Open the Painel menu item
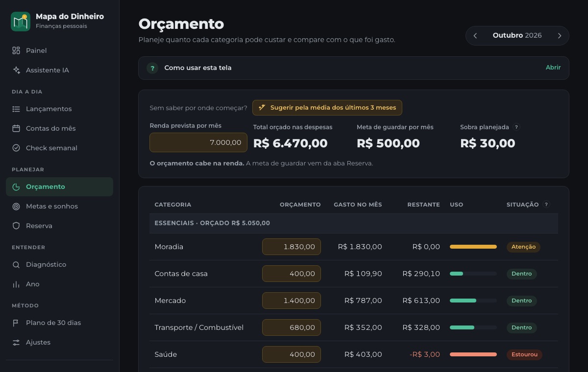 [59, 50]
